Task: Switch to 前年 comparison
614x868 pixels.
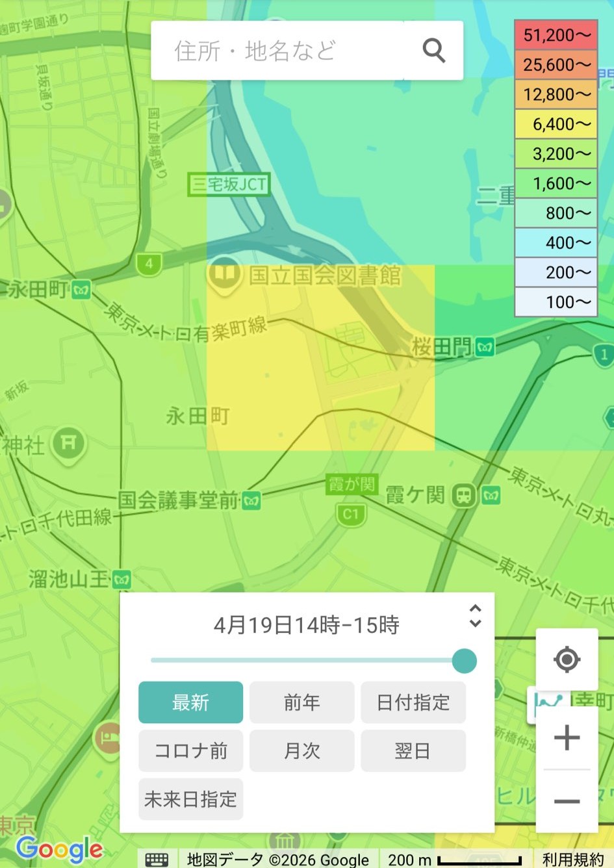Action: (x=301, y=702)
